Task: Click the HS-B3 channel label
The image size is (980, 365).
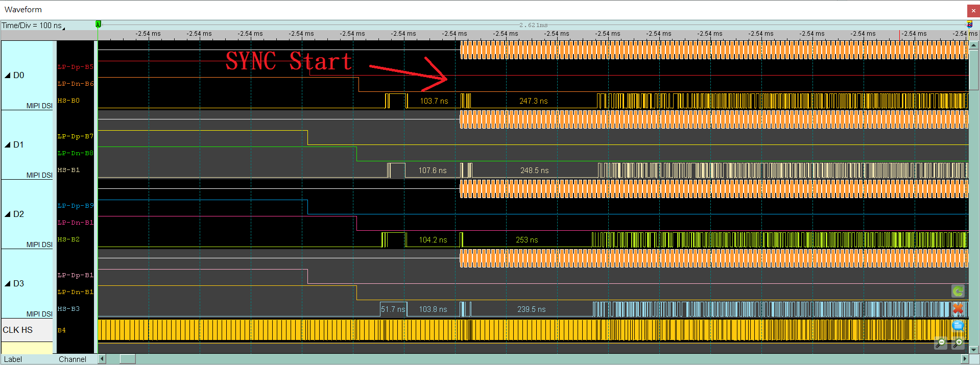Action: (x=68, y=309)
